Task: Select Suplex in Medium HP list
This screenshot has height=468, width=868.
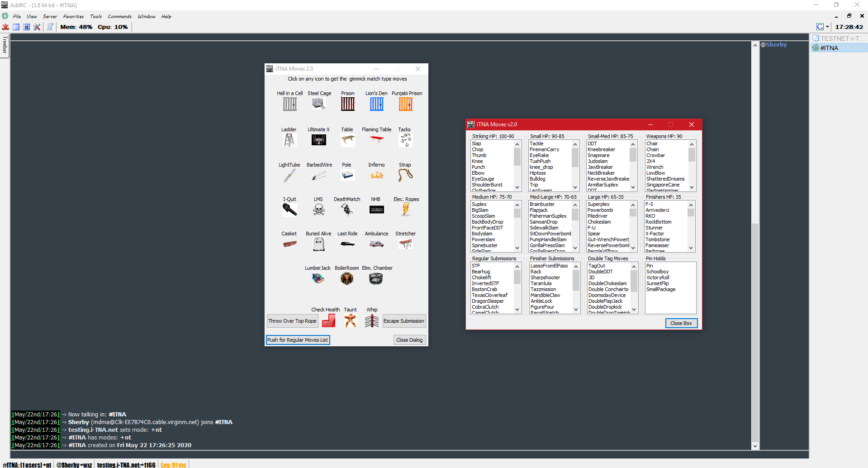Action: click(479, 204)
